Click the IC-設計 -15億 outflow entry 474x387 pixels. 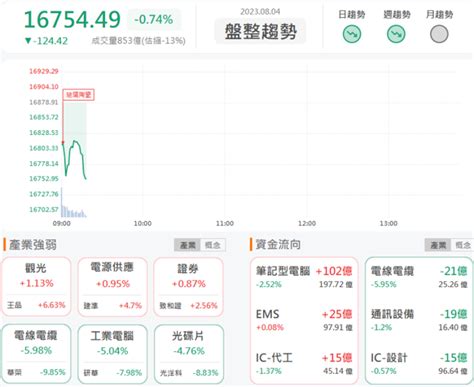pos(419,364)
